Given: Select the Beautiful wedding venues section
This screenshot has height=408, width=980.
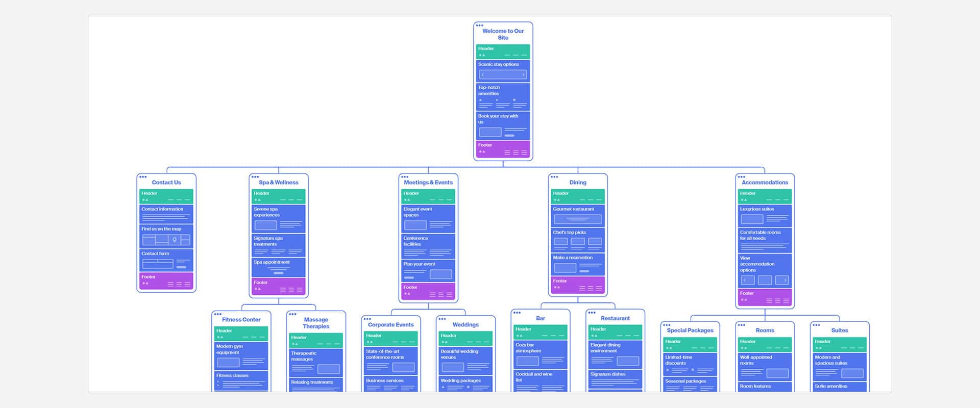Looking at the screenshot, I should click(465, 361).
